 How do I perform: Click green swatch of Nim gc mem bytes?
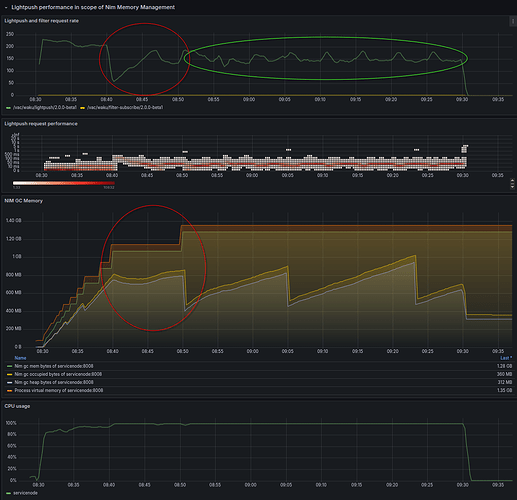[x=9, y=366]
